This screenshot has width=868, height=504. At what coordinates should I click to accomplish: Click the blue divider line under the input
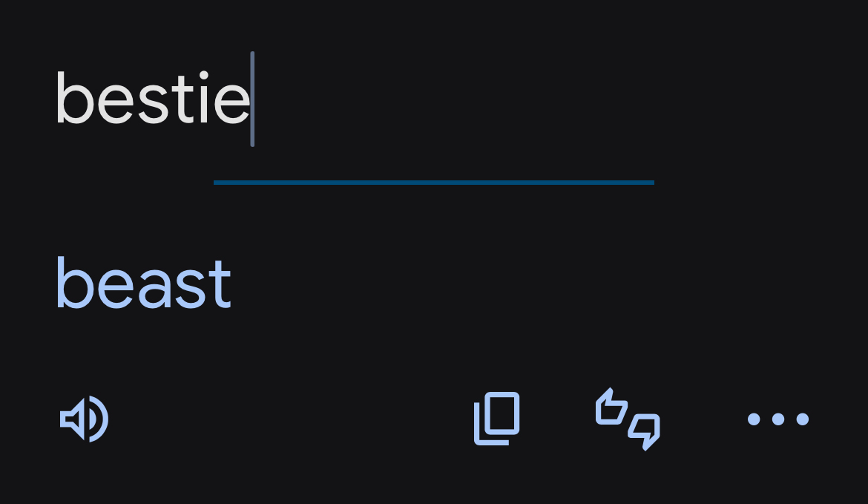[x=433, y=182]
